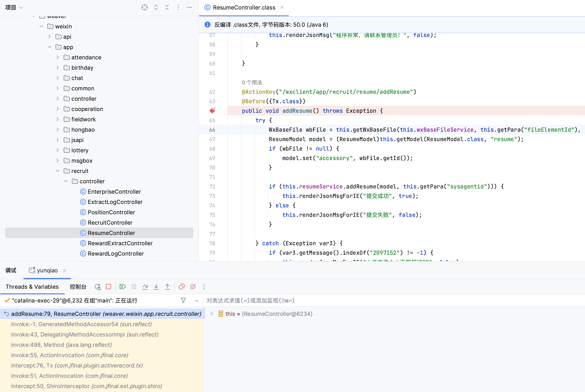Image resolution: width=585 pixels, height=392 pixels.
Task: Collapse all in project tree
Action: (x=167, y=8)
